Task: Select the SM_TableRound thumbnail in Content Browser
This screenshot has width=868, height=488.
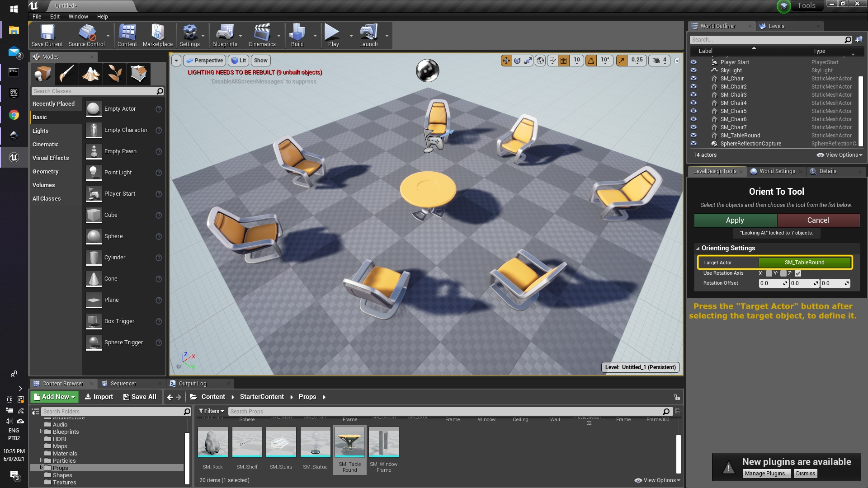Action: point(349,442)
